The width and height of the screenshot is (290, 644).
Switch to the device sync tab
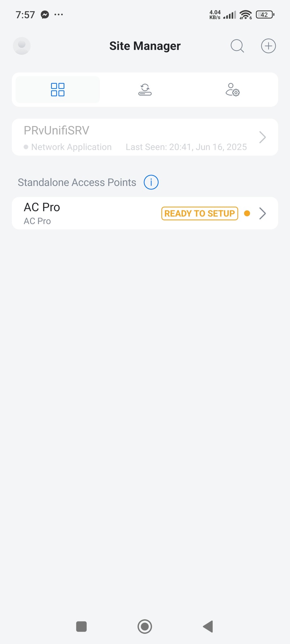click(x=145, y=90)
